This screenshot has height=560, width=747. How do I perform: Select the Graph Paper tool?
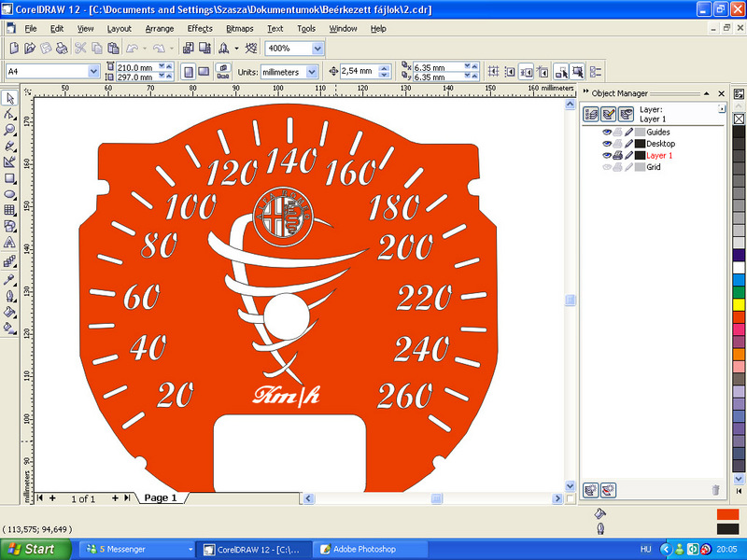[9, 210]
